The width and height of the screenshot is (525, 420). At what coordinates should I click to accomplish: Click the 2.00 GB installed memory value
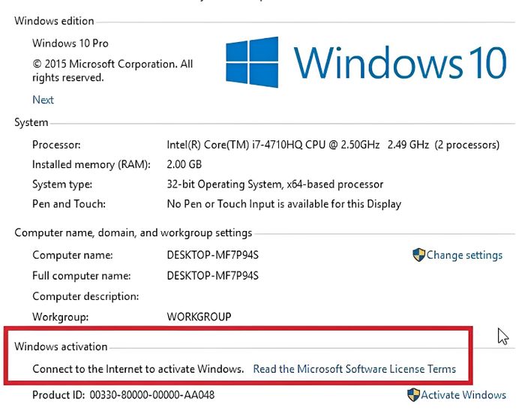click(x=184, y=164)
